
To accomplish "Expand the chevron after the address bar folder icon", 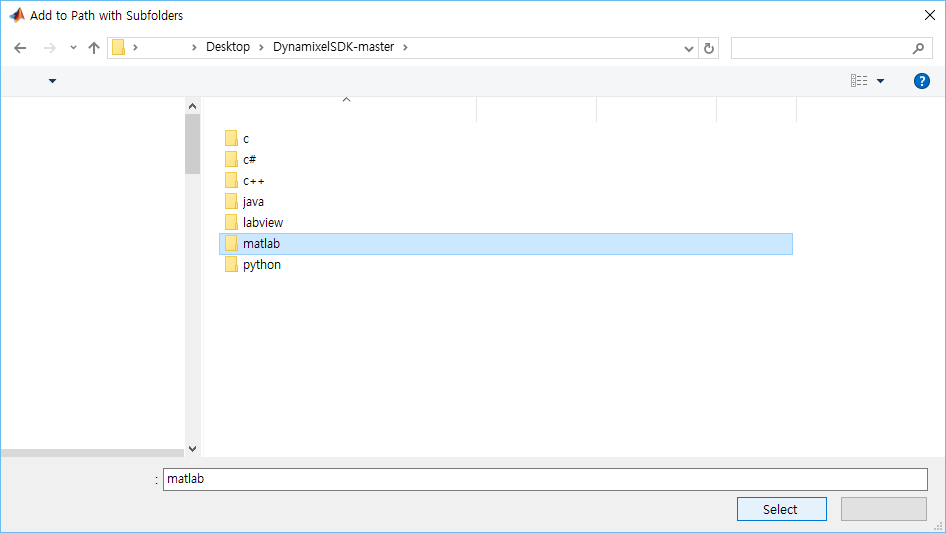I will [135, 47].
